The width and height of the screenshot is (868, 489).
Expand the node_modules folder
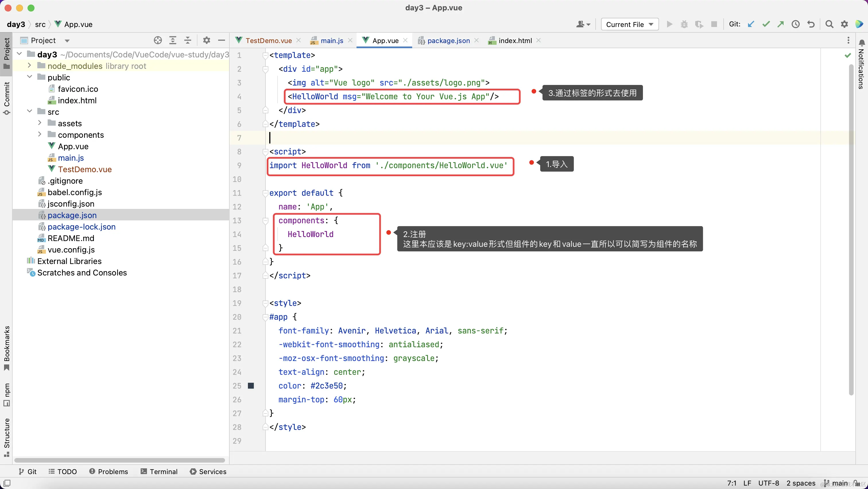coord(29,65)
